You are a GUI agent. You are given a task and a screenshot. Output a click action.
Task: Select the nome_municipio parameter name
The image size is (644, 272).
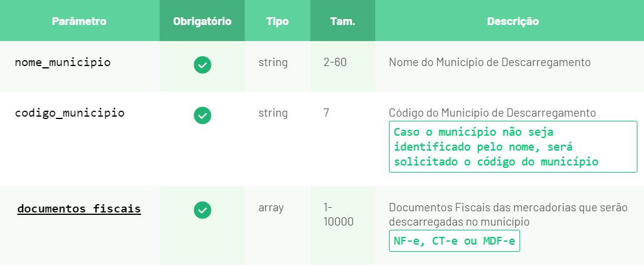[63, 62]
